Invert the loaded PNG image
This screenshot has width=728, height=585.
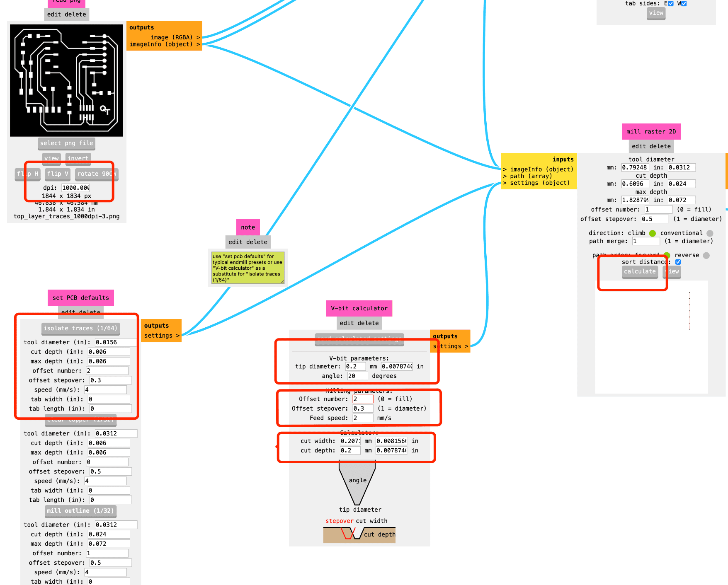pos(78,158)
